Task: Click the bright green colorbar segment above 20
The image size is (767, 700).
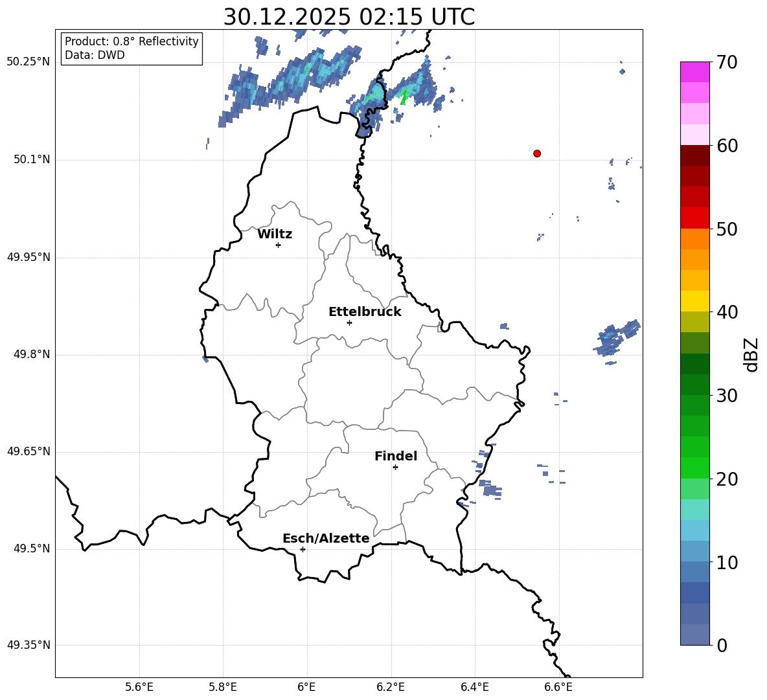Action: click(695, 468)
